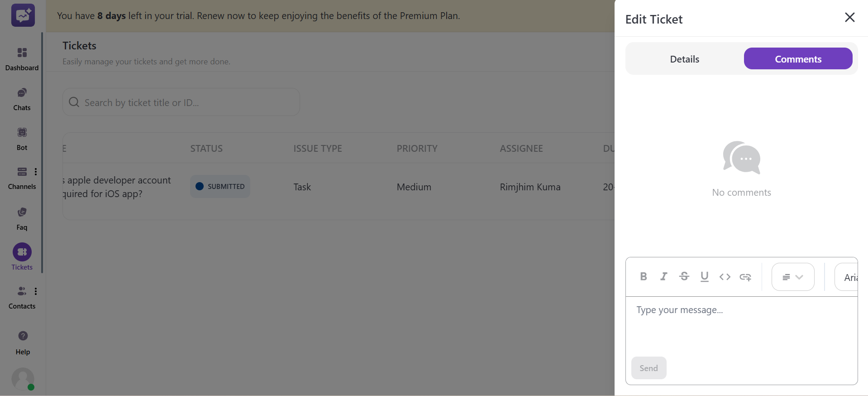Open the Chats section in sidebar

pos(22,99)
